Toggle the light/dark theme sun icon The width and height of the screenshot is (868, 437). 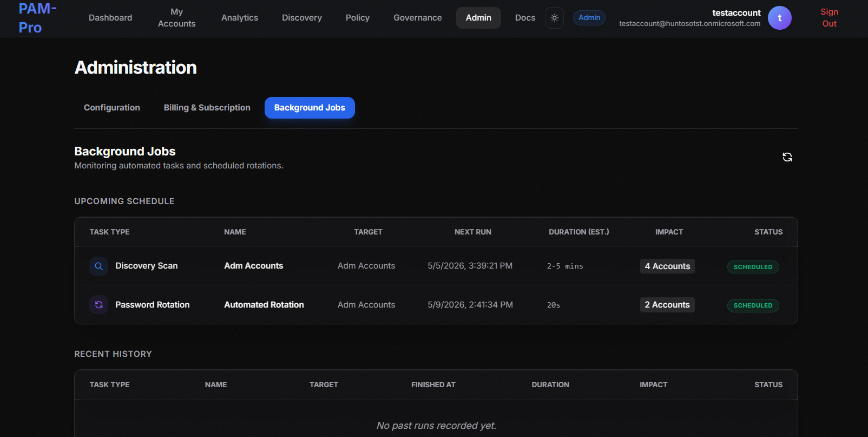pos(555,18)
